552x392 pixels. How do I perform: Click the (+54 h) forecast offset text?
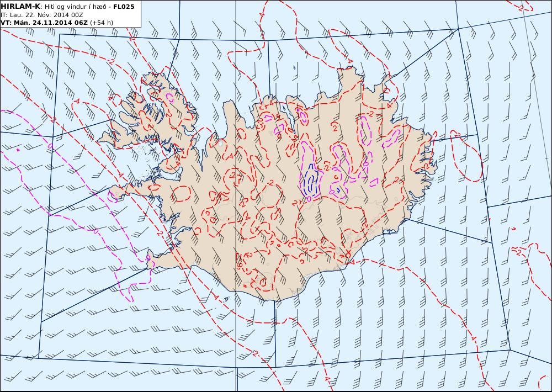[x=102, y=23]
